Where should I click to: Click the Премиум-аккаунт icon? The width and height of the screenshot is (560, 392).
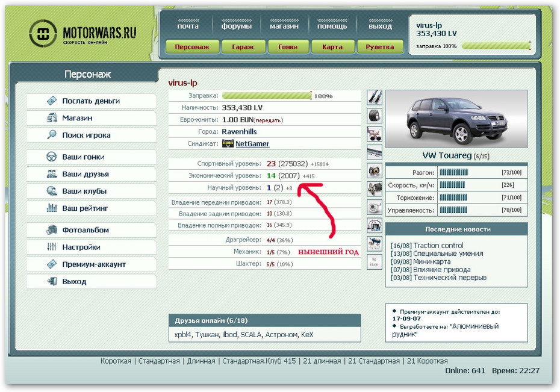(x=52, y=264)
